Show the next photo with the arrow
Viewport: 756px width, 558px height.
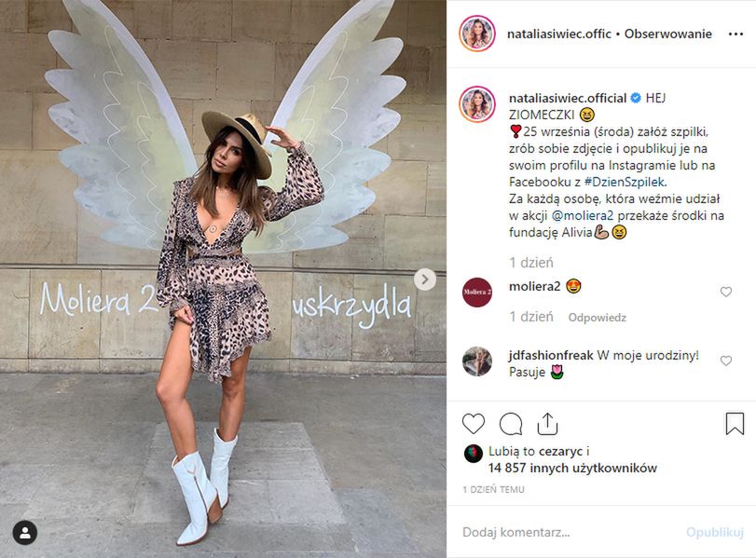pos(425,279)
